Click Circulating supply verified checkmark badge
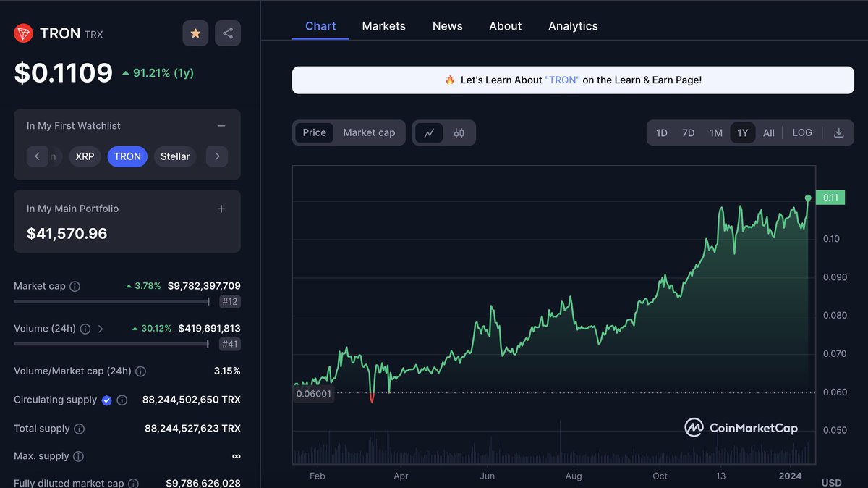Screen dimensions: 868x488 pyautogui.click(x=107, y=400)
